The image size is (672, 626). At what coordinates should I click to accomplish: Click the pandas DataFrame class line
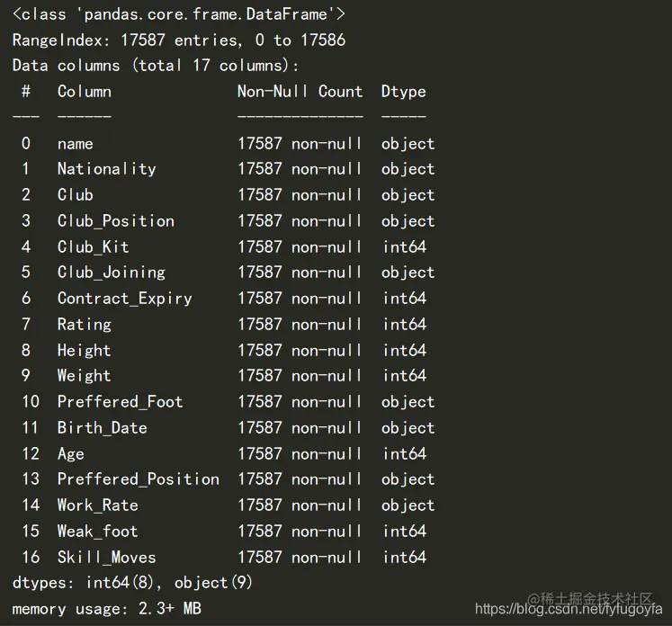click(x=179, y=14)
